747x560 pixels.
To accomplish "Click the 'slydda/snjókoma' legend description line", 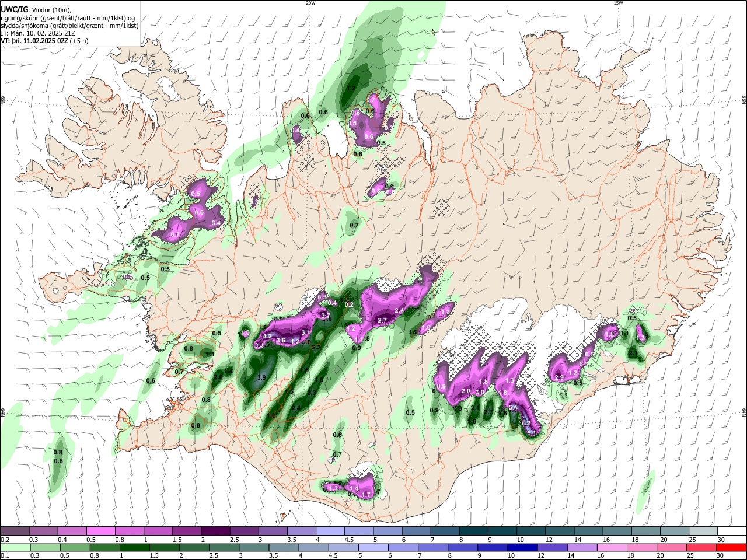I will [69, 26].
